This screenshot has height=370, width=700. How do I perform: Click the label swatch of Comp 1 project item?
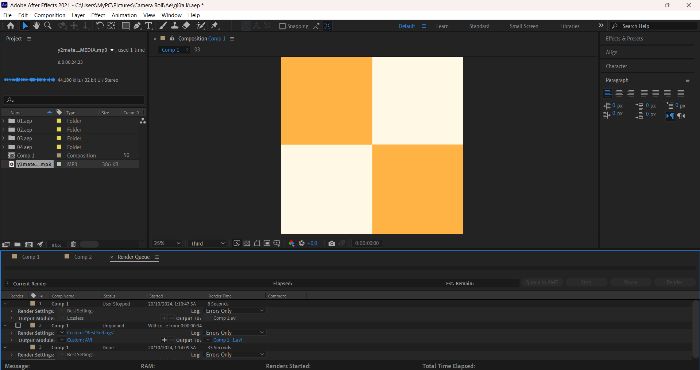tap(59, 155)
